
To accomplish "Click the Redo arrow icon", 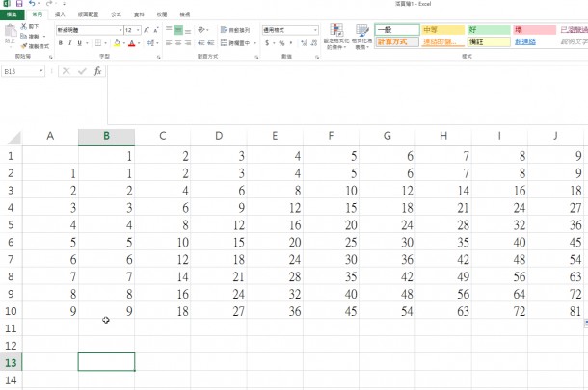I will point(49,4).
